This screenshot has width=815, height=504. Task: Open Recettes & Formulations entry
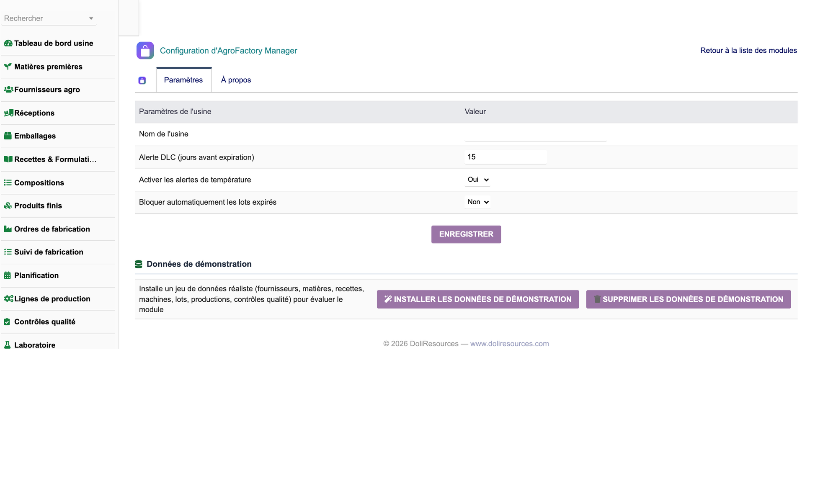coord(55,159)
